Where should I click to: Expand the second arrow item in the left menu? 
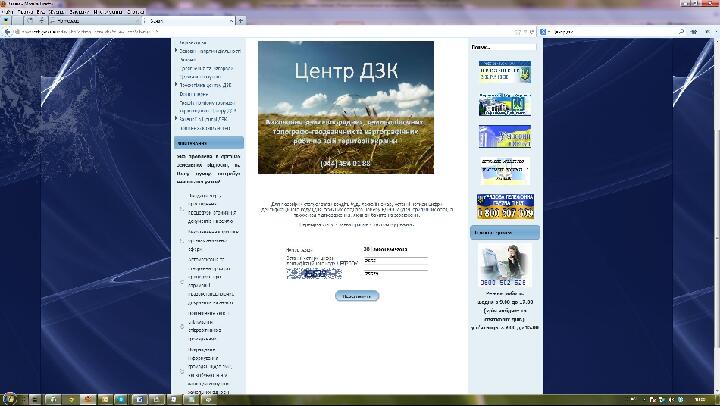176,85
